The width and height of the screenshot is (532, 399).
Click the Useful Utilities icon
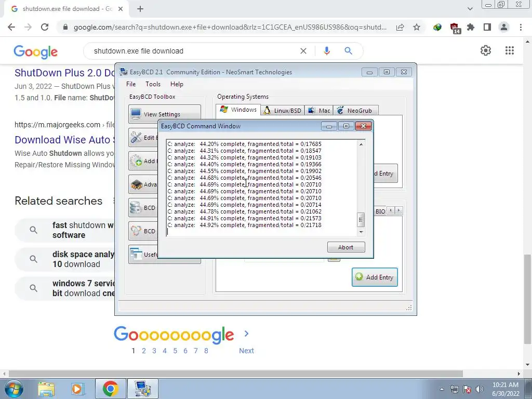coord(136,254)
